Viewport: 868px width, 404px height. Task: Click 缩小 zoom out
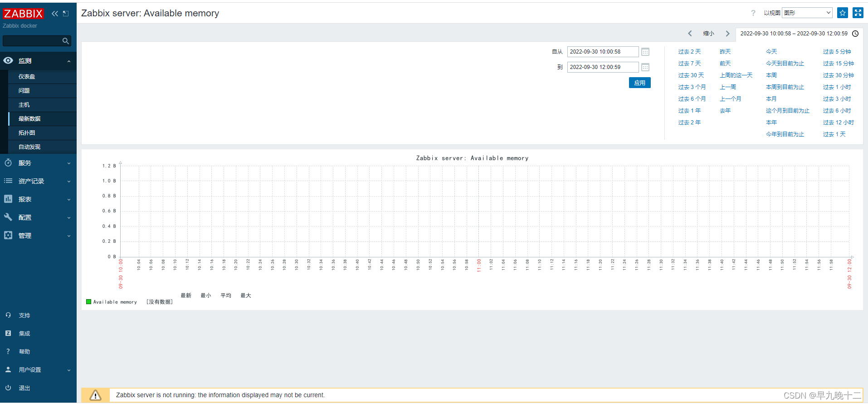coord(709,34)
